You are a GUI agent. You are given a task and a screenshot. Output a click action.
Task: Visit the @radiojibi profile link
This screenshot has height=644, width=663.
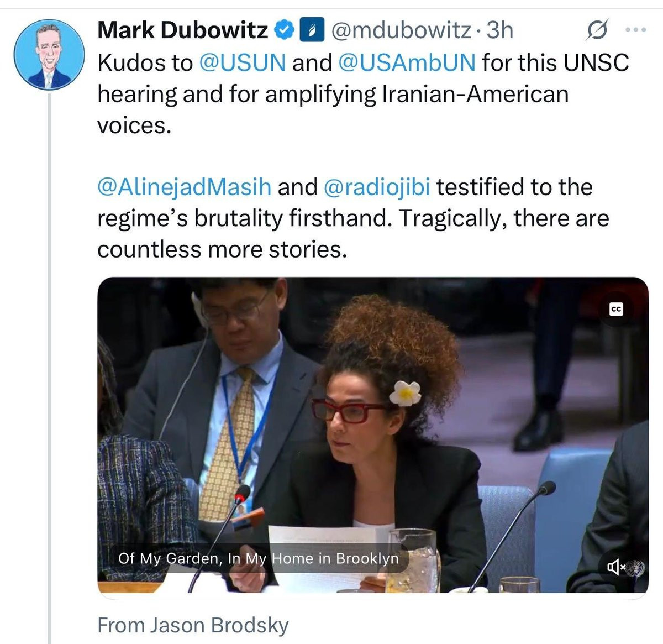(x=376, y=187)
